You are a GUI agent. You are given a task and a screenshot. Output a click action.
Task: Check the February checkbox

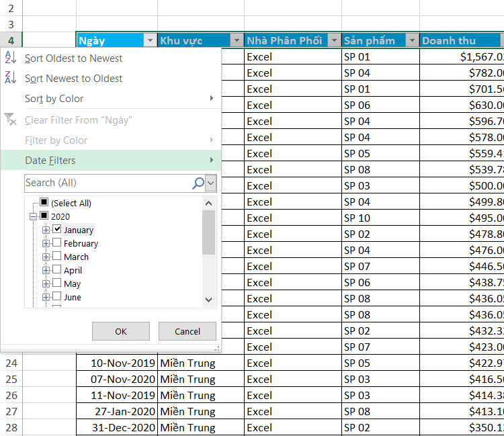pyautogui.click(x=57, y=243)
